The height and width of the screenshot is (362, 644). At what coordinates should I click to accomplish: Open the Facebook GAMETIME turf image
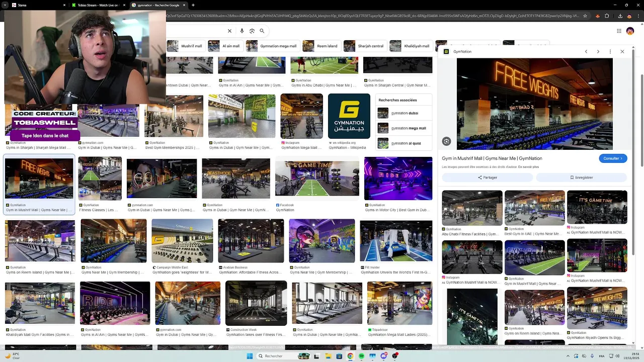pyautogui.click(x=317, y=178)
